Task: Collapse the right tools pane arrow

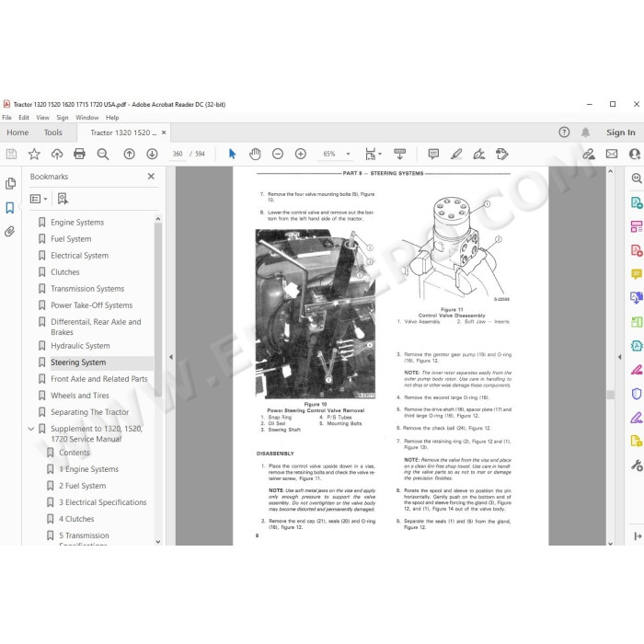Action: pos(619,357)
